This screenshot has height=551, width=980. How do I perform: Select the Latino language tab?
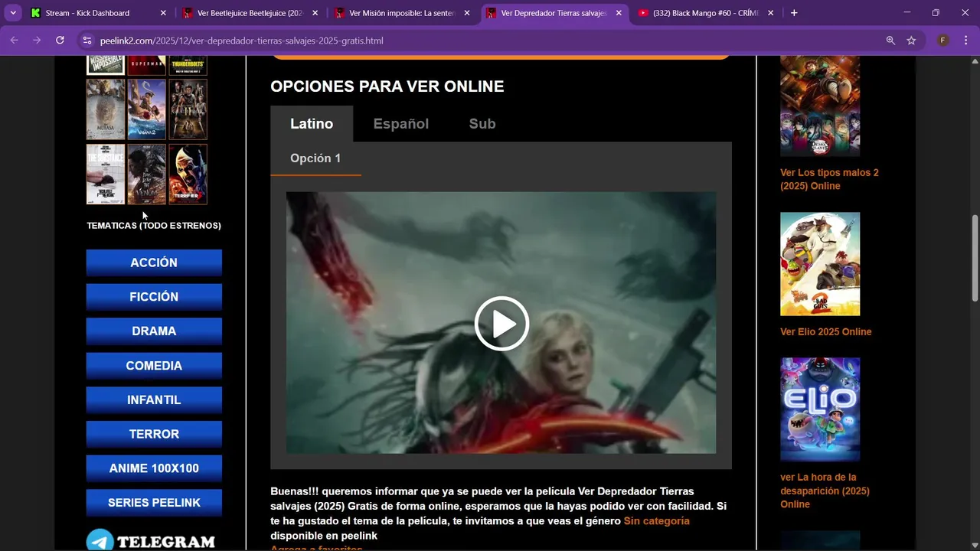(x=312, y=124)
